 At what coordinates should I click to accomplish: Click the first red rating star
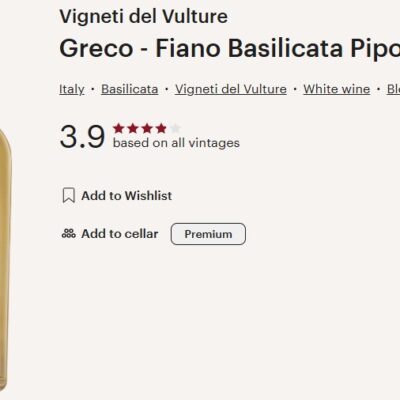(118, 128)
